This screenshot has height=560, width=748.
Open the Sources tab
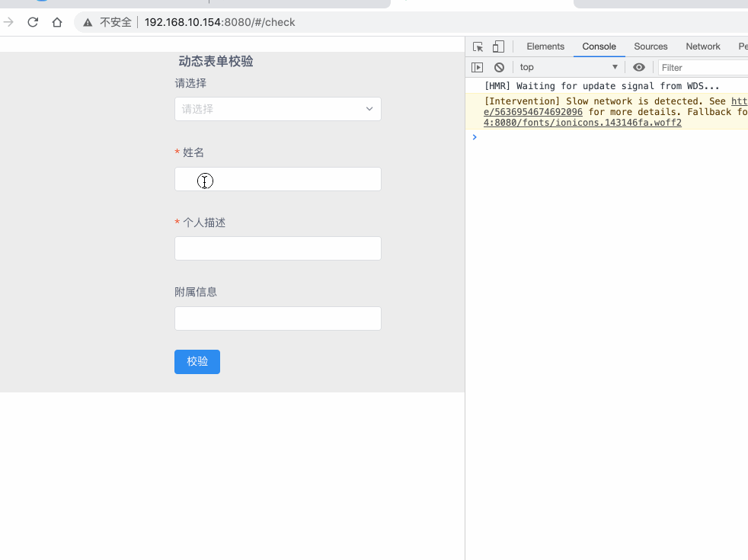(651, 46)
